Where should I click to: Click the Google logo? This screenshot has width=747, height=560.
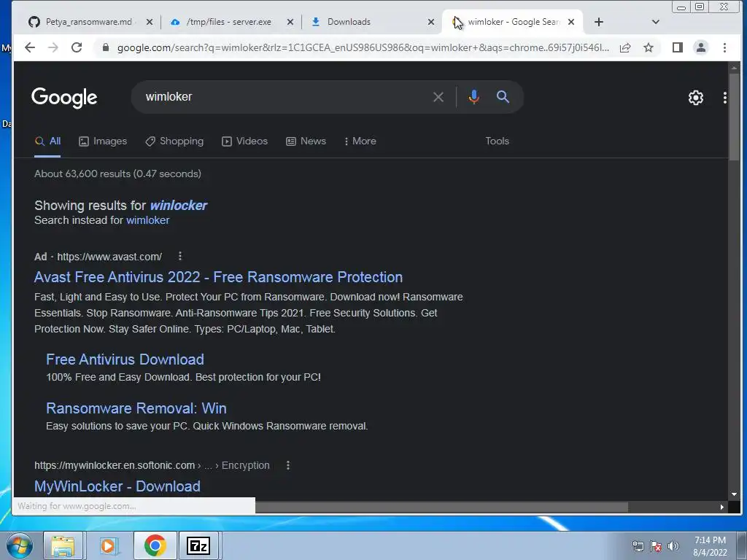point(64,98)
